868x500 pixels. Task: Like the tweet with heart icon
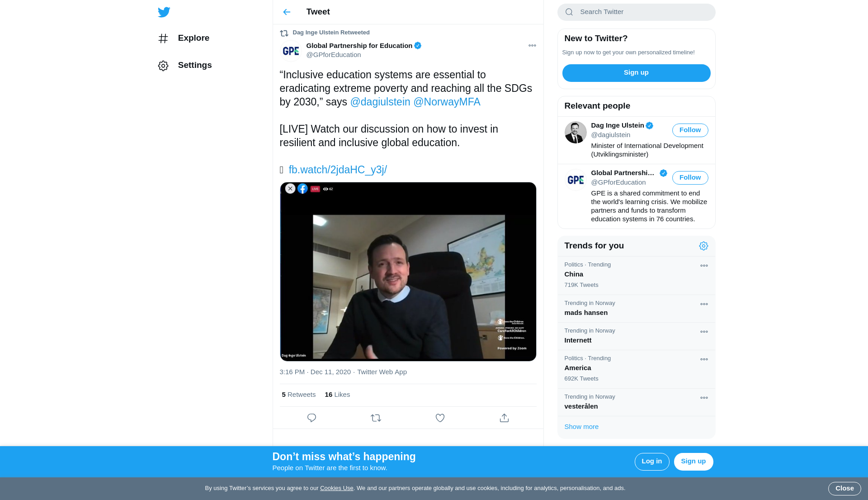[440, 418]
